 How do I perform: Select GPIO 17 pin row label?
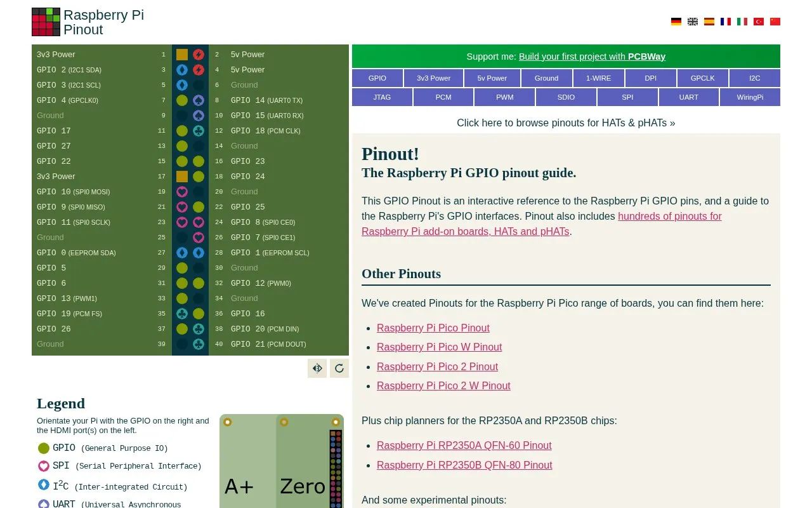(x=54, y=131)
